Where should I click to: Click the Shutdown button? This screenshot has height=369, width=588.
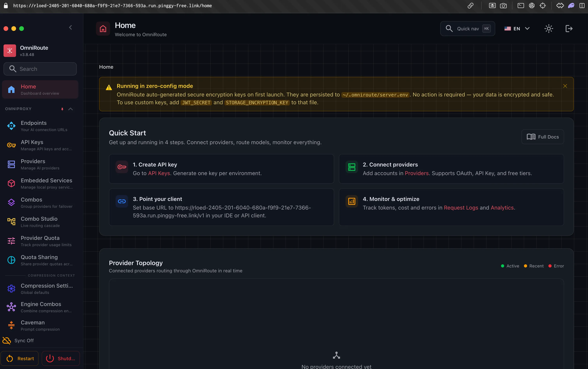pyautogui.click(x=61, y=358)
